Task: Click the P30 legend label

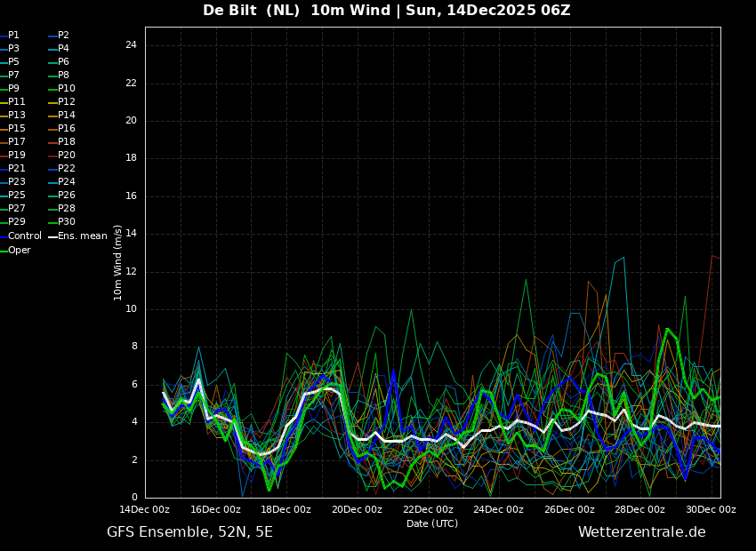Action: click(x=67, y=222)
